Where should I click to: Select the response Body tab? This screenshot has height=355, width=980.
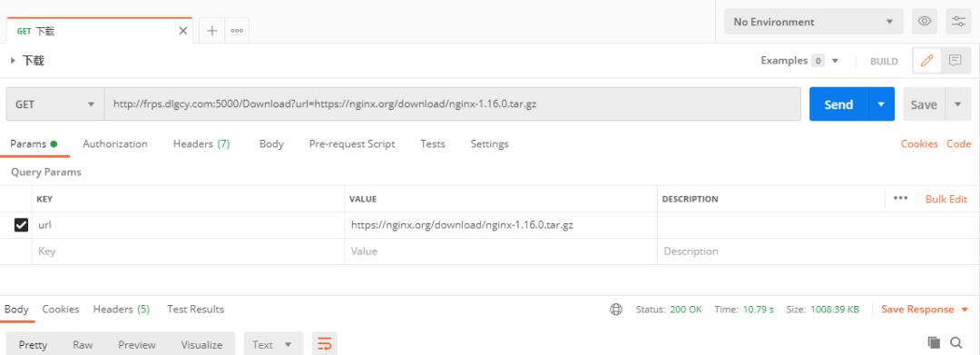16,310
